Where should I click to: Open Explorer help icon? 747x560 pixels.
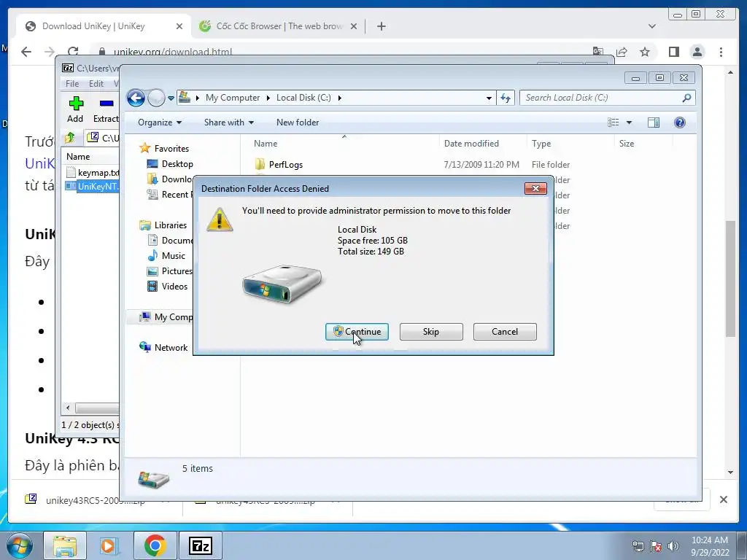680,122
